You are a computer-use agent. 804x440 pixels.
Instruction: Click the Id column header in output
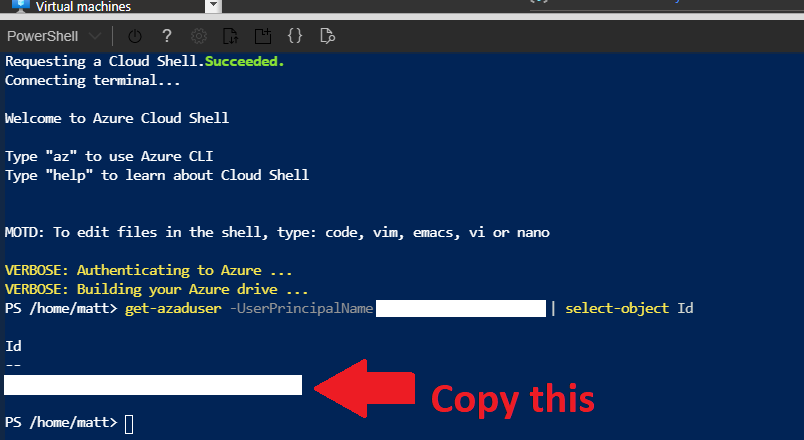13,346
